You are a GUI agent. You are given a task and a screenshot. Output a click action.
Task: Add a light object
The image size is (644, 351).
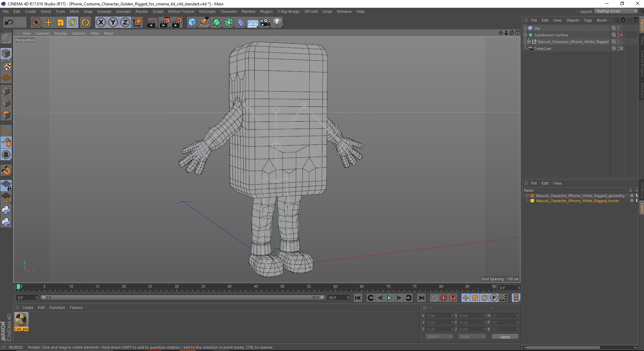tap(277, 23)
